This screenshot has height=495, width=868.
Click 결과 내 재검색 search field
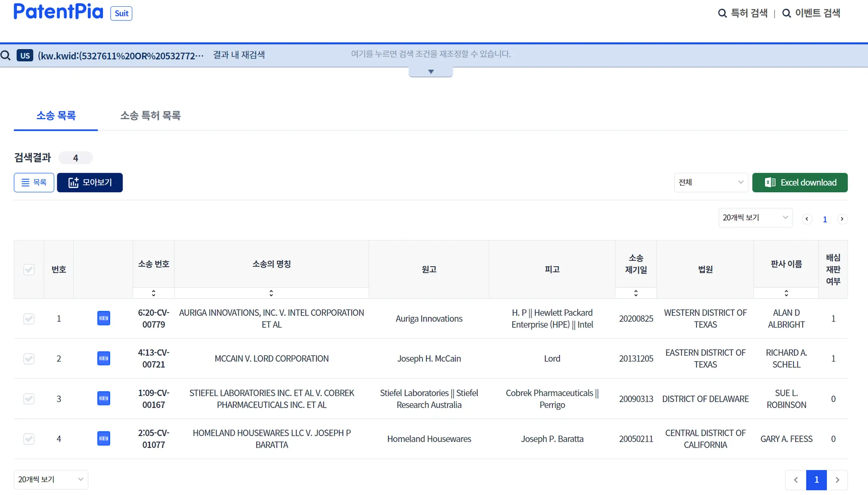tap(239, 55)
